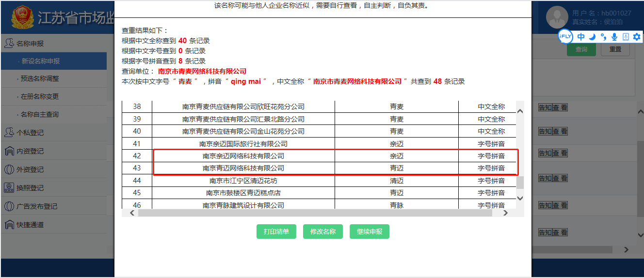Expand the 换照登记 sidebar section
This screenshot has width=644, height=278.
coord(53,188)
